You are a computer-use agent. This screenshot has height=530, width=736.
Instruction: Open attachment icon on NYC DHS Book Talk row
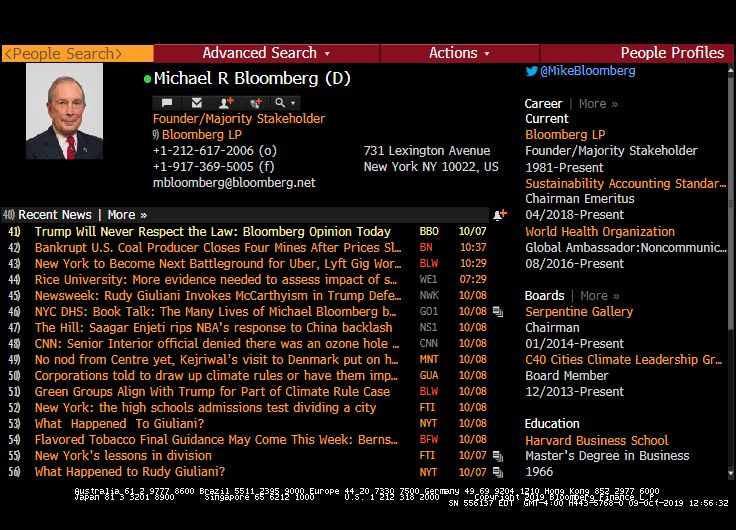pos(498,312)
